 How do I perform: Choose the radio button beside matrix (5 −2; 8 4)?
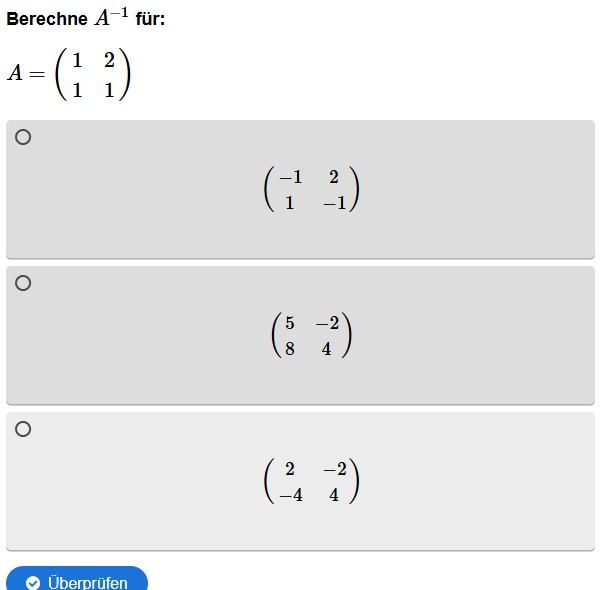coord(23,283)
